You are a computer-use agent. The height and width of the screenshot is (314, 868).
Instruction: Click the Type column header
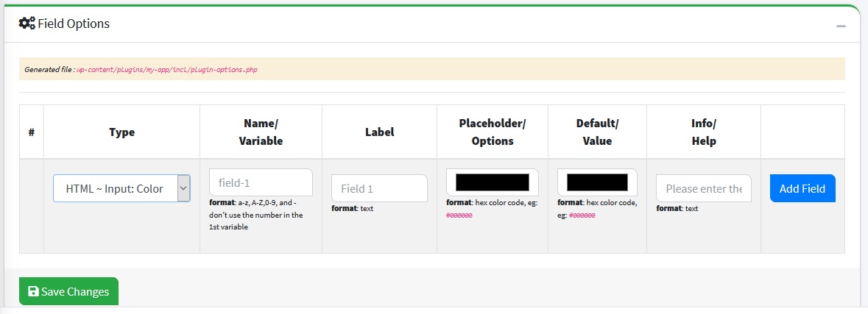121,132
